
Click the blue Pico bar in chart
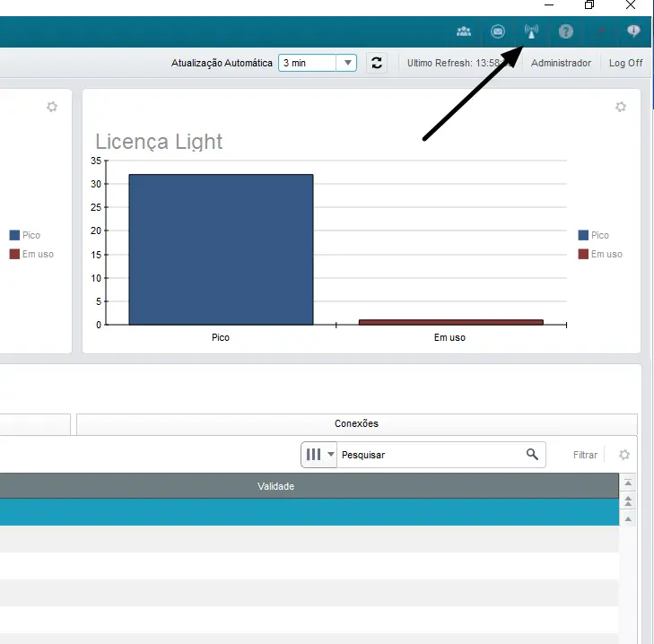(x=221, y=249)
